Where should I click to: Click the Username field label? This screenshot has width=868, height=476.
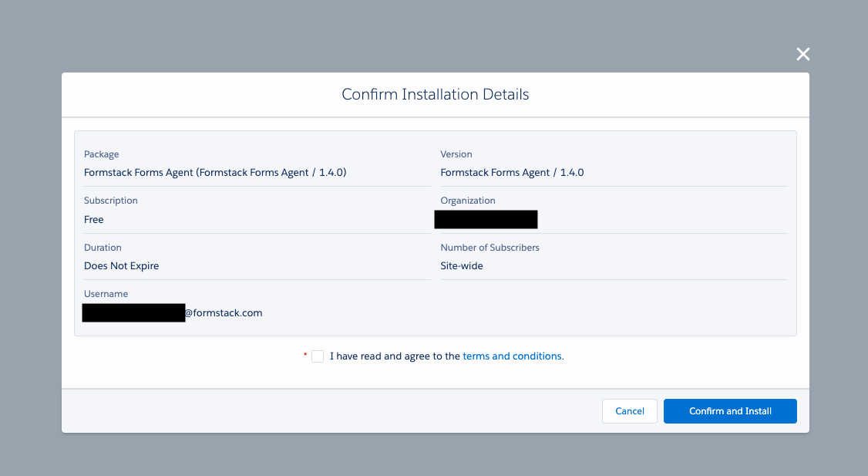(106, 294)
